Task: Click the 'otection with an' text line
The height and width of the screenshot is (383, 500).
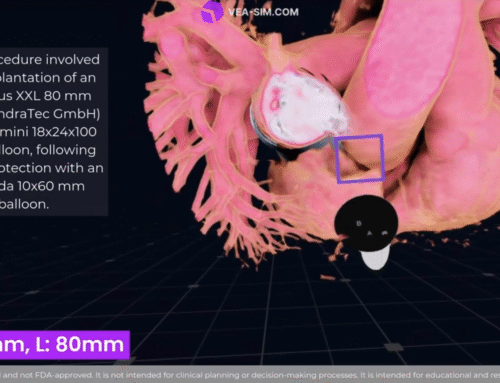Action: click(x=52, y=168)
